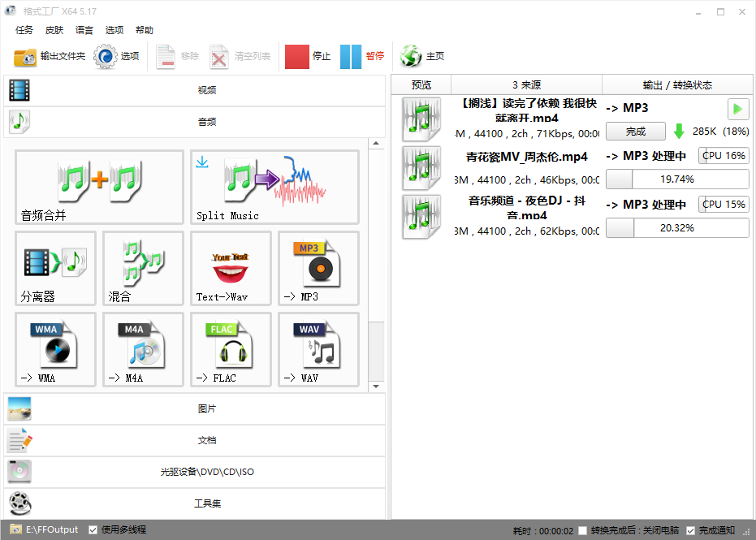Enable 转换完成后：关闭电脑 checkbox
Screen dimensions: 756x540
[x=582, y=530]
